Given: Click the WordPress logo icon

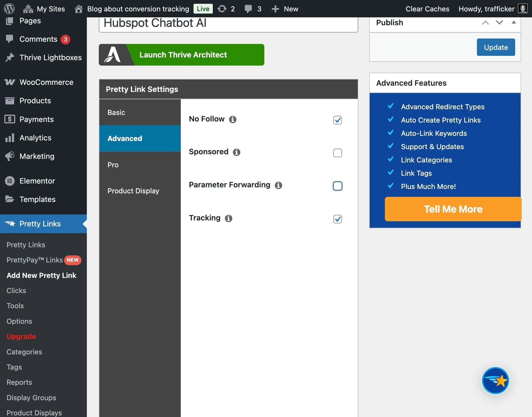Looking at the screenshot, I should [x=9, y=9].
